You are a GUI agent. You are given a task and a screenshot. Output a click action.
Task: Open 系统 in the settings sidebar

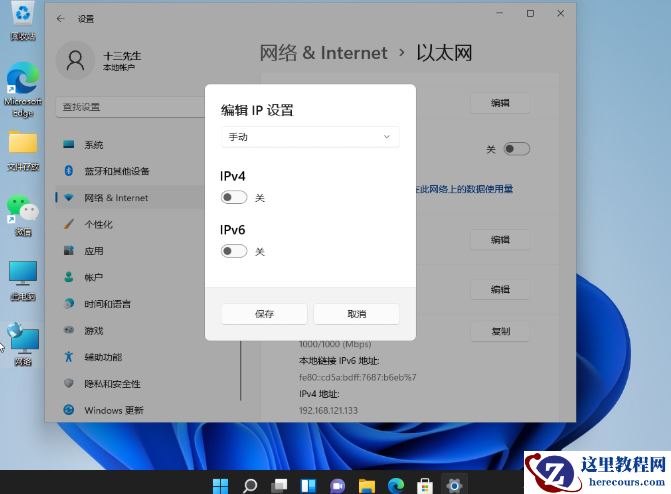[130, 145]
